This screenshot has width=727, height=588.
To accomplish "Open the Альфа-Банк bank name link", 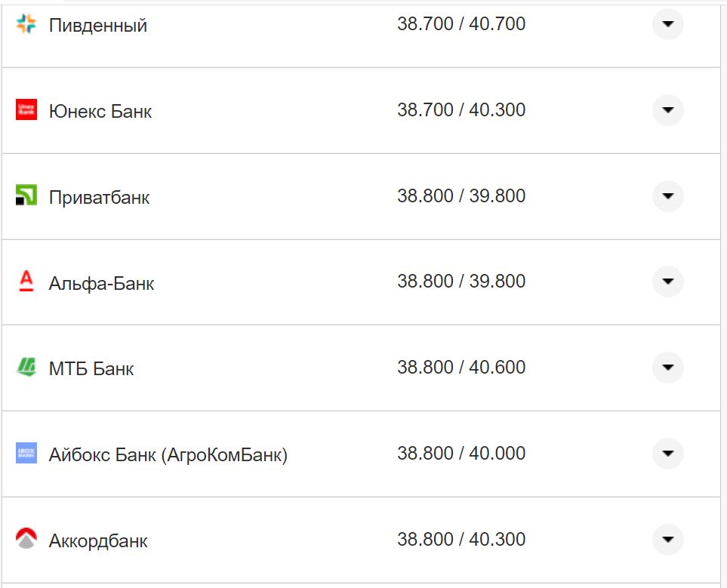I will pyautogui.click(x=101, y=284).
